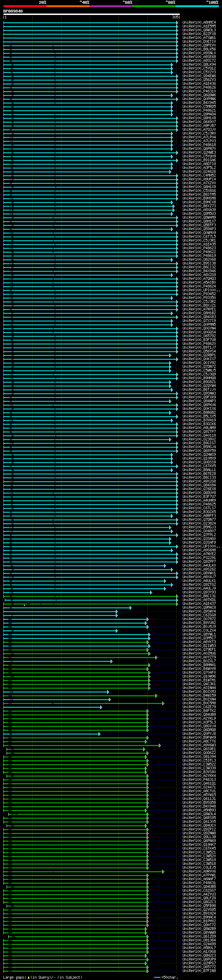222x980 pixels.
Task: Click the white query sequence bar
Action: click(92, 14)
